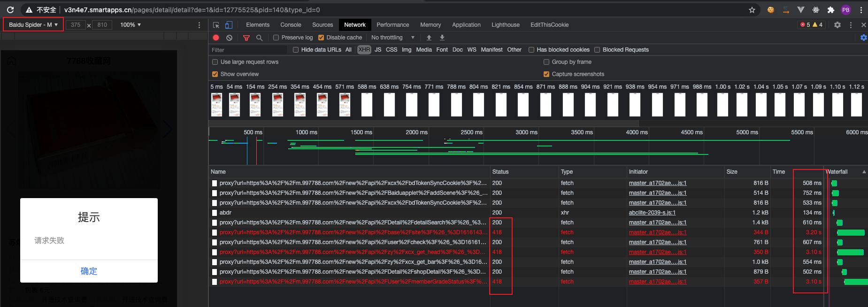Switch to the Application tab

pyautogui.click(x=466, y=25)
